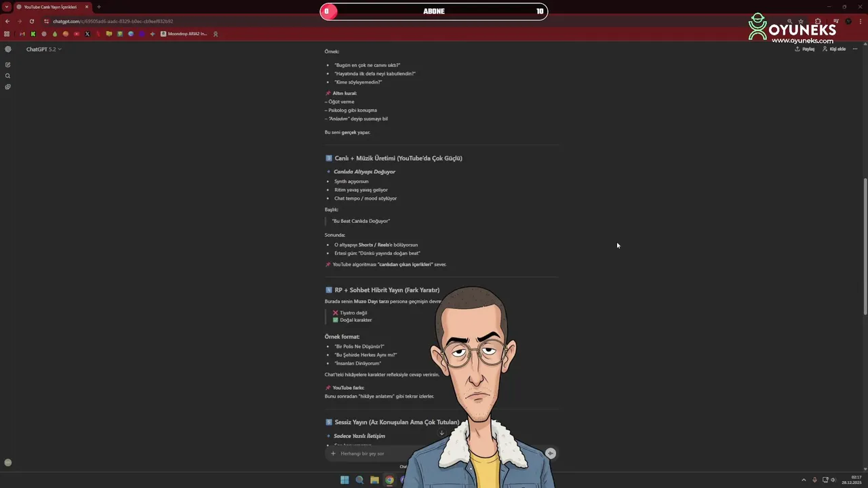Go back in the browser
Viewport: 868px width, 488px height.
click(7, 21)
